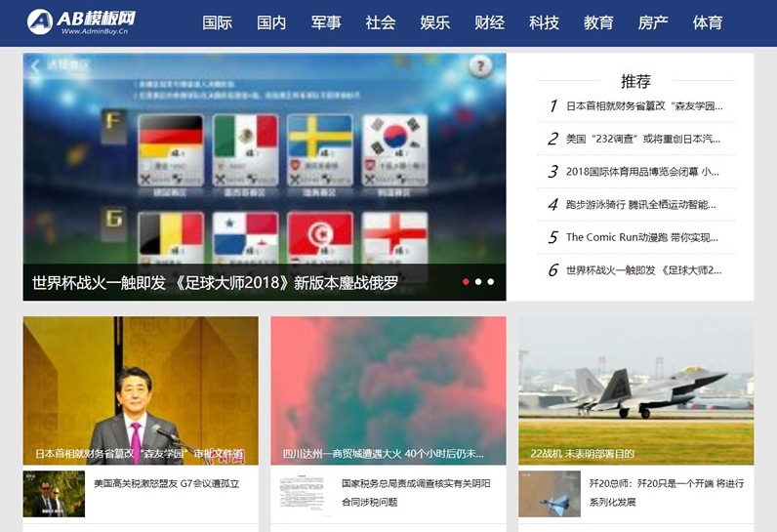Click the group F label badge
The height and width of the screenshot is (532, 777).
tap(113, 127)
